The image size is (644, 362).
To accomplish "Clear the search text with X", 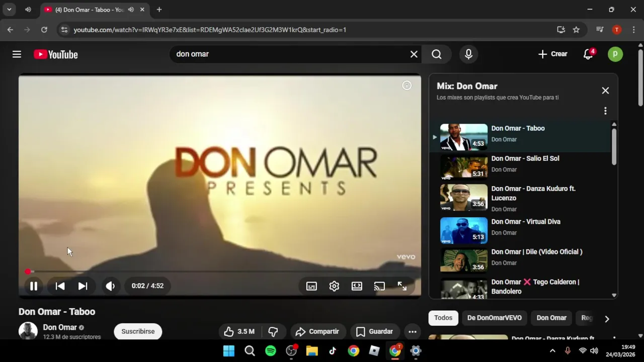I will pyautogui.click(x=414, y=54).
